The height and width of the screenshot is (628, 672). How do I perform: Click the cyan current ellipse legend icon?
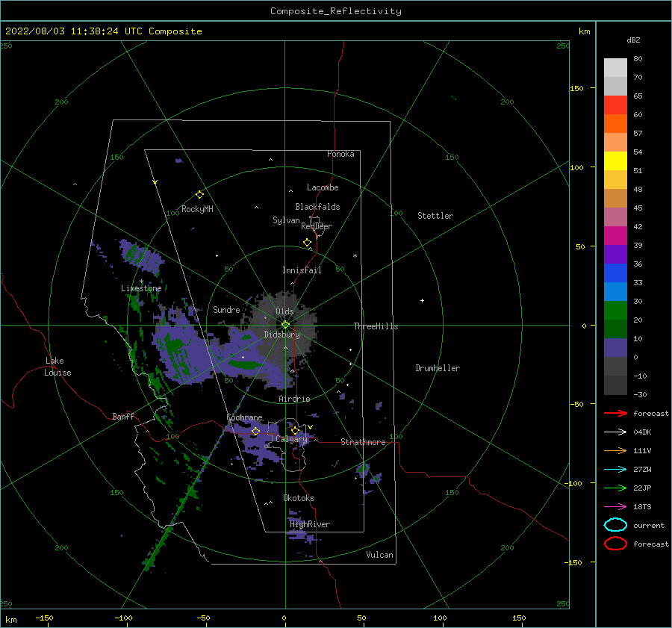click(x=615, y=525)
